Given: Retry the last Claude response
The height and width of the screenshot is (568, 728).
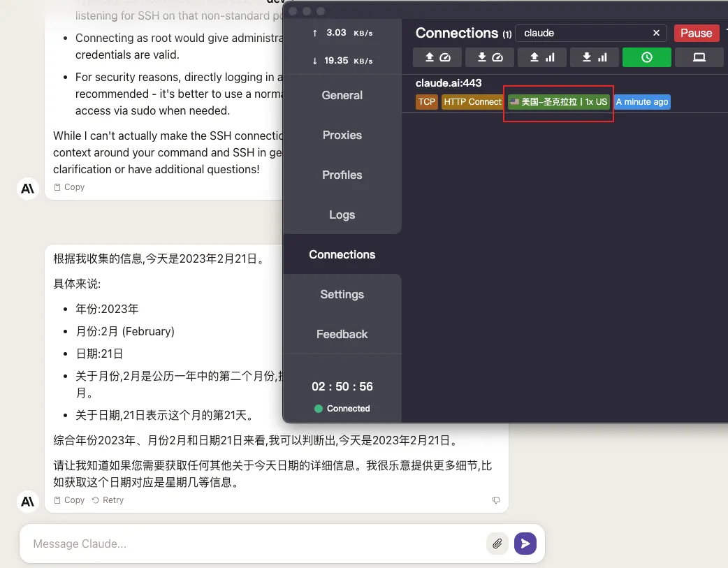Looking at the screenshot, I should point(108,500).
